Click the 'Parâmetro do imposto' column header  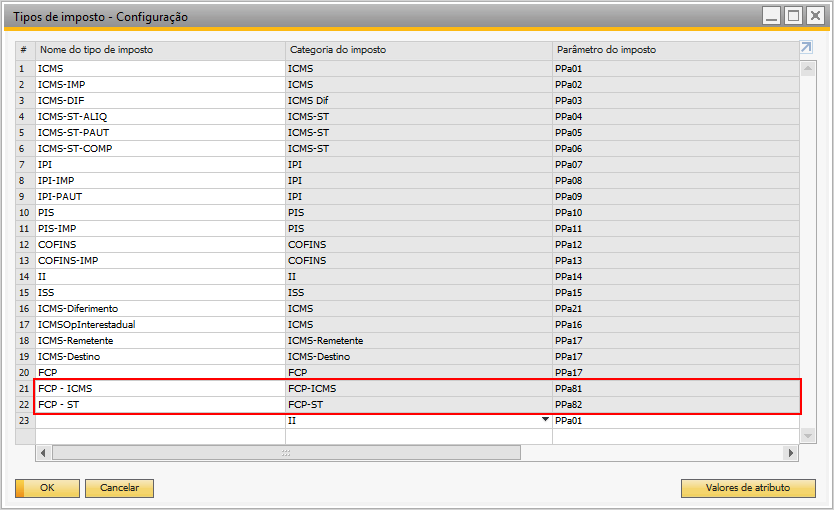click(676, 50)
